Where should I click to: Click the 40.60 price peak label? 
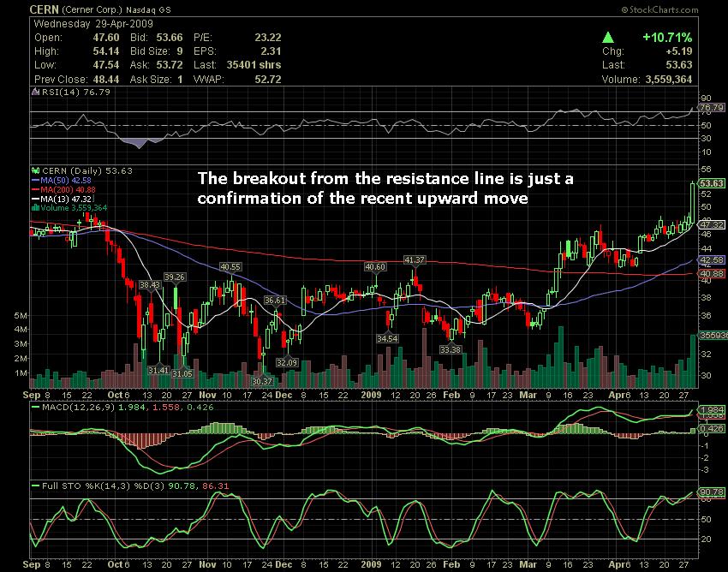click(375, 266)
